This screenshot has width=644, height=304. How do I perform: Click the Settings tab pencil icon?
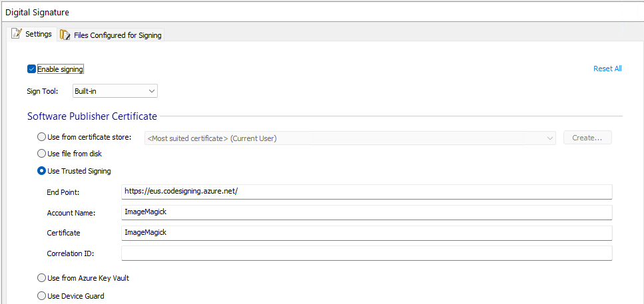click(x=17, y=34)
